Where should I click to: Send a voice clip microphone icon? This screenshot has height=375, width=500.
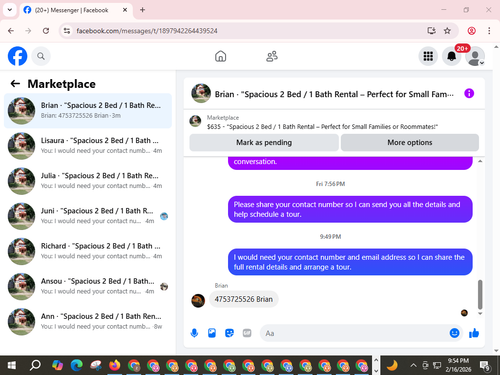click(x=194, y=333)
